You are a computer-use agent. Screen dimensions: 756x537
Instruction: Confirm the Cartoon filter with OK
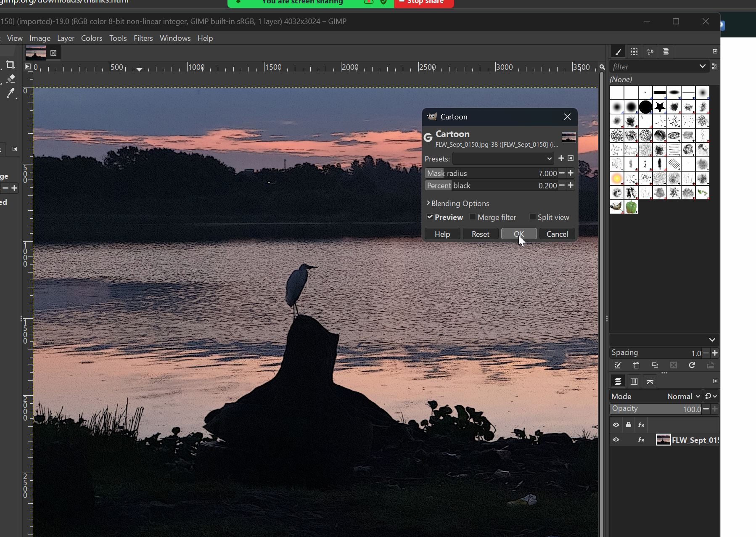[519, 234]
